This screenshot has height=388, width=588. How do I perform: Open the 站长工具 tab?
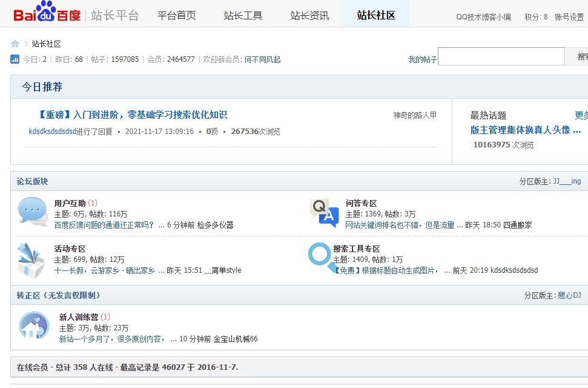point(243,15)
